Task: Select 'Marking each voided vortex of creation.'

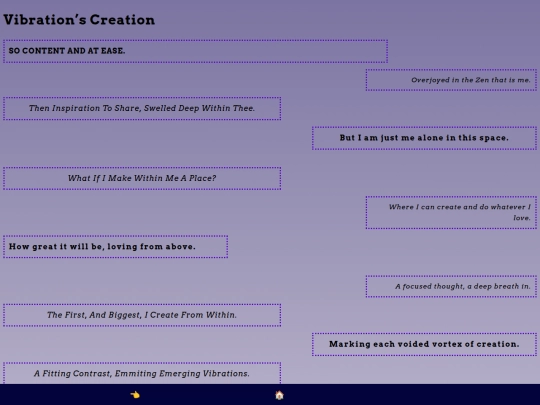Action: (x=424, y=344)
